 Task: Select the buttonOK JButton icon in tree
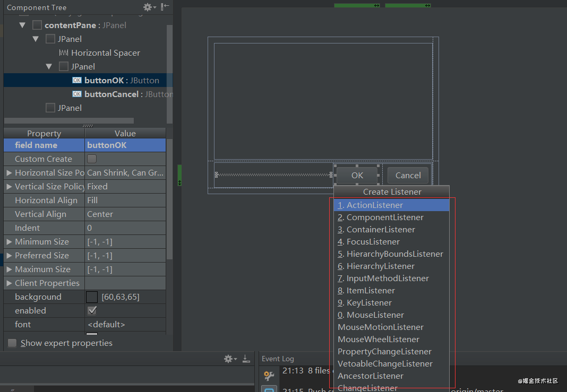(76, 80)
